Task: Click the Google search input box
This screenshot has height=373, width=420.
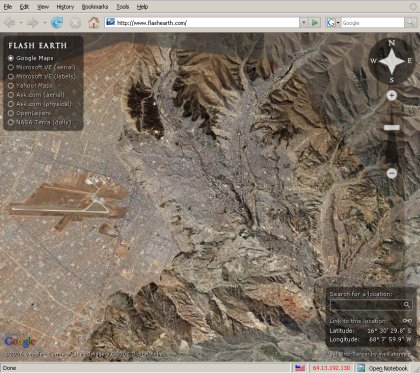Action: click(373, 23)
